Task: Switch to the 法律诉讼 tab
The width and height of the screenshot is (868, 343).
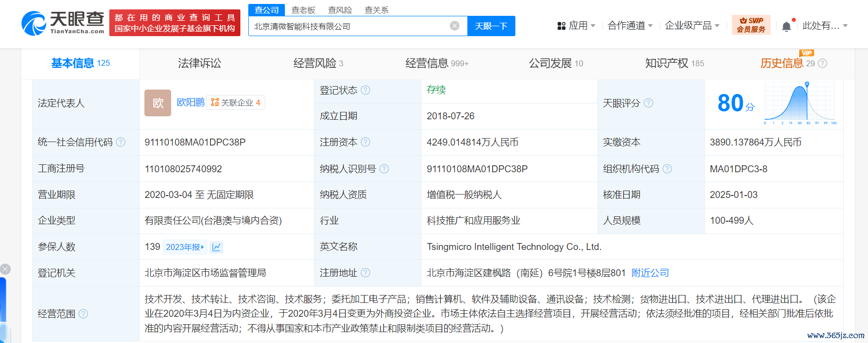Action: tap(199, 63)
